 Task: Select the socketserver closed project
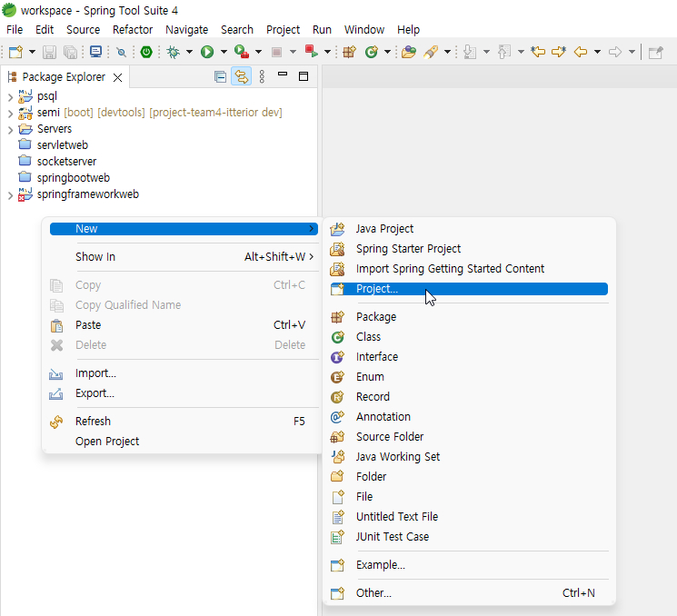point(67,162)
